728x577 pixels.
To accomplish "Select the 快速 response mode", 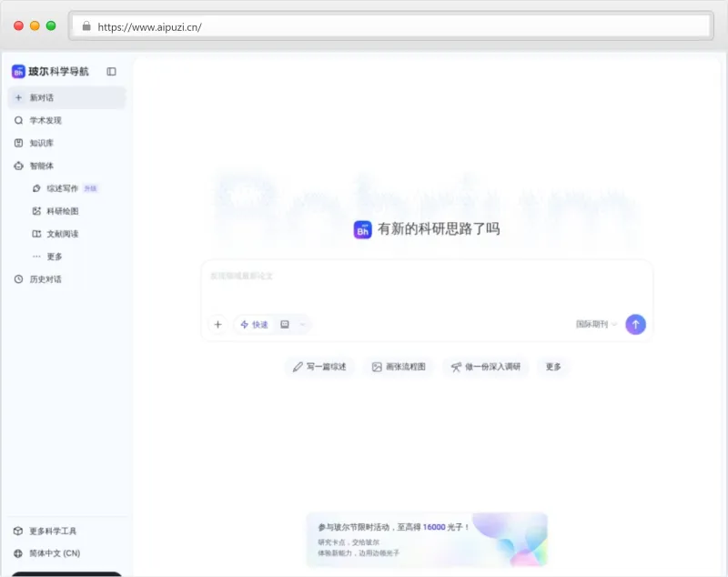I will tap(255, 325).
